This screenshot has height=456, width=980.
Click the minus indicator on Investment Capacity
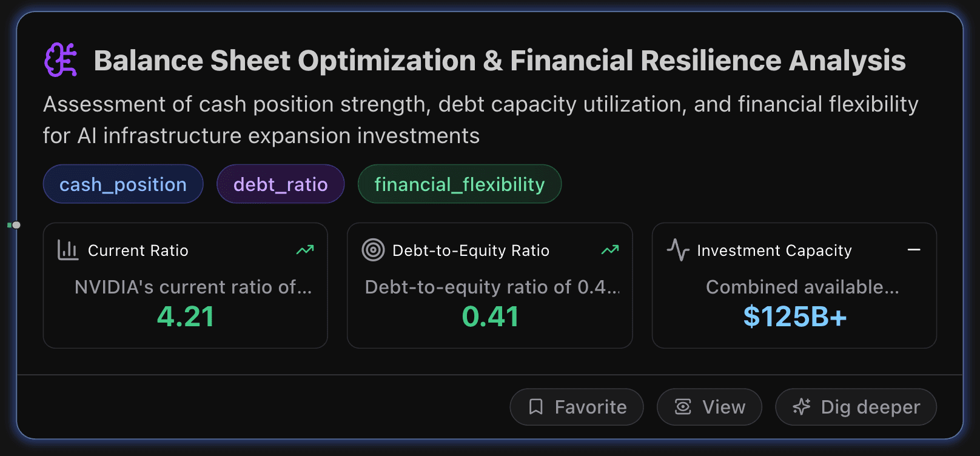(x=914, y=250)
